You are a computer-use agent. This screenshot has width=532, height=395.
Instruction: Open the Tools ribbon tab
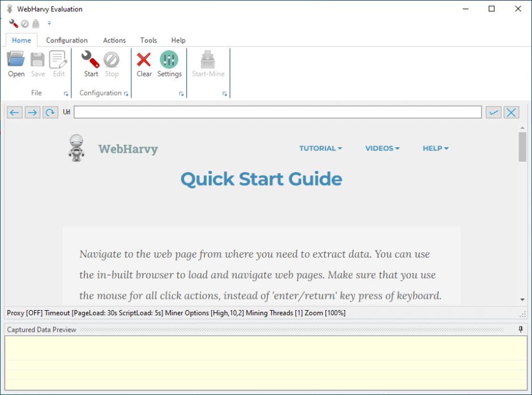149,40
